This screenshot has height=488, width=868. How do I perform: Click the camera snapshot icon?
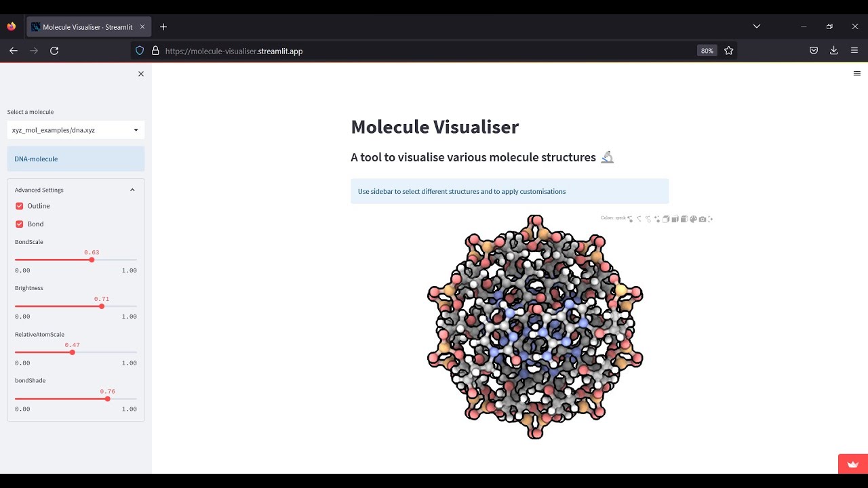point(702,219)
